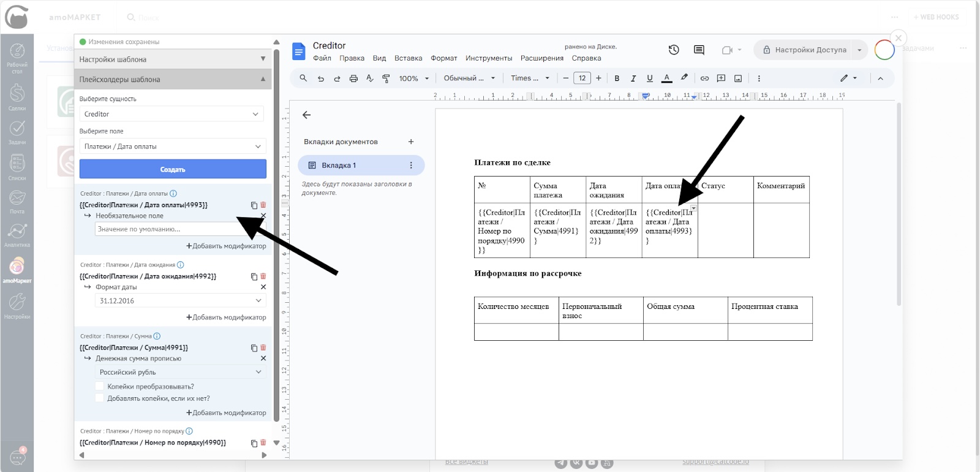Copy the Номер по порядку|4990 placeholder
Screen dimensions: 980x472
pyautogui.click(x=254, y=443)
